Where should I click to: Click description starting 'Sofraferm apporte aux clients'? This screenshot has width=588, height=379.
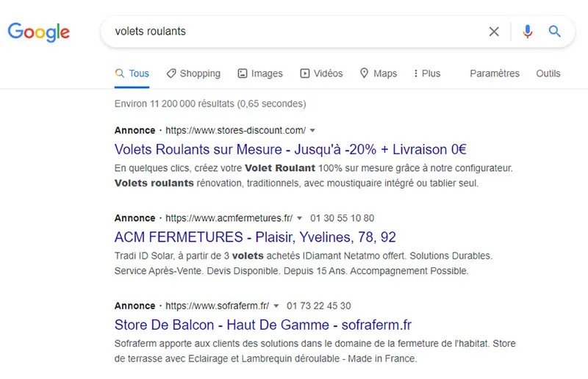(315, 351)
